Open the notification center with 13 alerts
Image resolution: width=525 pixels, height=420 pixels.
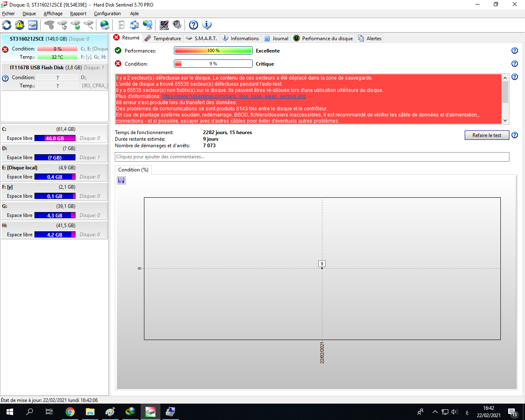513,412
